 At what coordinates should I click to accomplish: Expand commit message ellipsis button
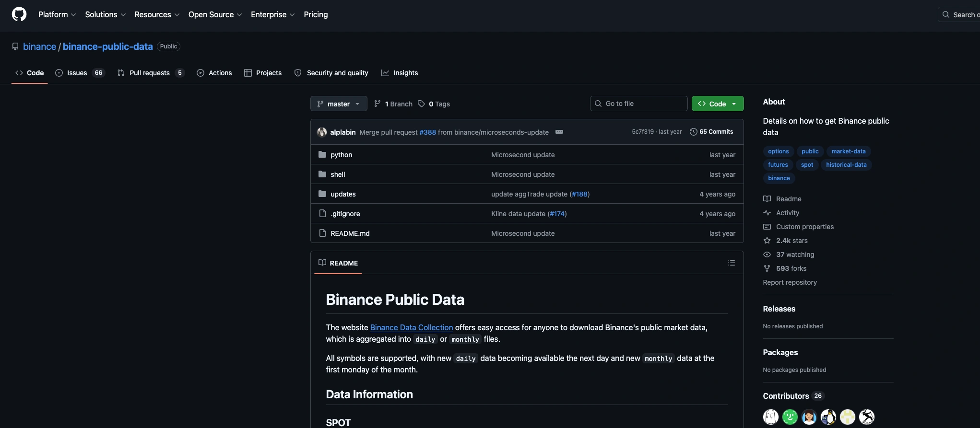click(x=559, y=132)
